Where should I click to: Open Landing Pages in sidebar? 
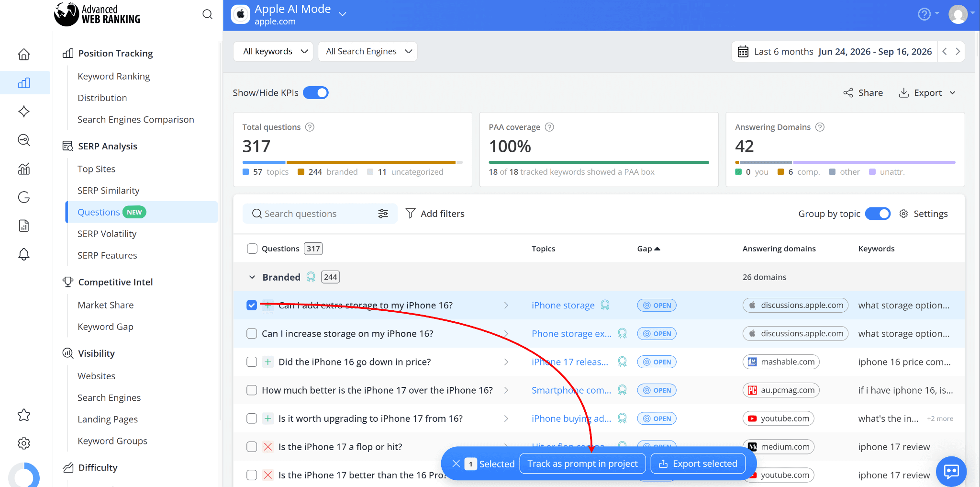(108, 419)
